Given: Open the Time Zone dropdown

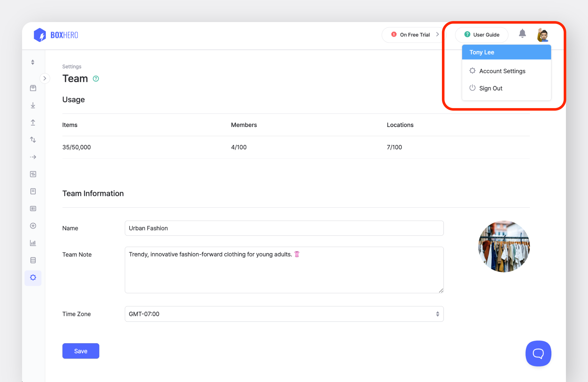Looking at the screenshot, I should pyautogui.click(x=284, y=314).
